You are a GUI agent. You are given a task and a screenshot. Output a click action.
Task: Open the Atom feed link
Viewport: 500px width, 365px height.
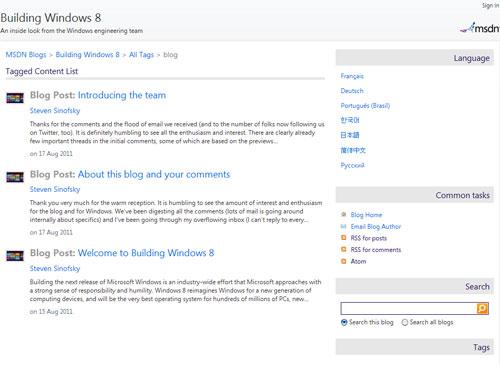pos(358,261)
